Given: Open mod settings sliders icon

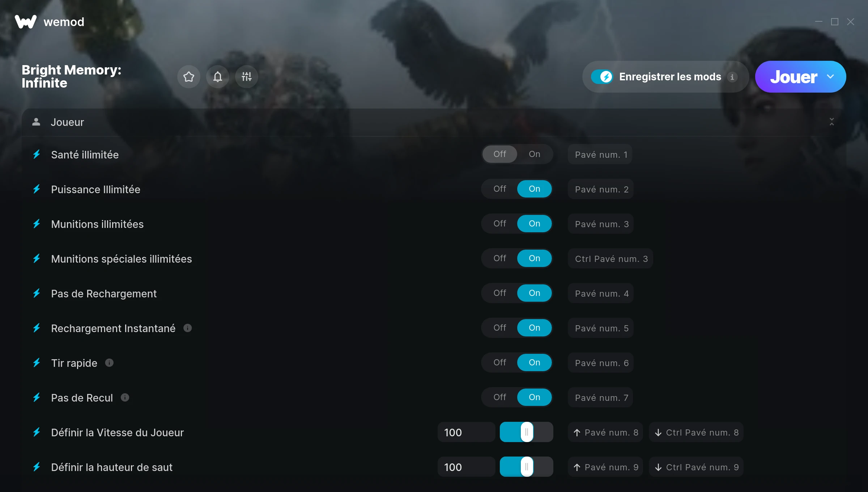Looking at the screenshot, I should click(247, 77).
